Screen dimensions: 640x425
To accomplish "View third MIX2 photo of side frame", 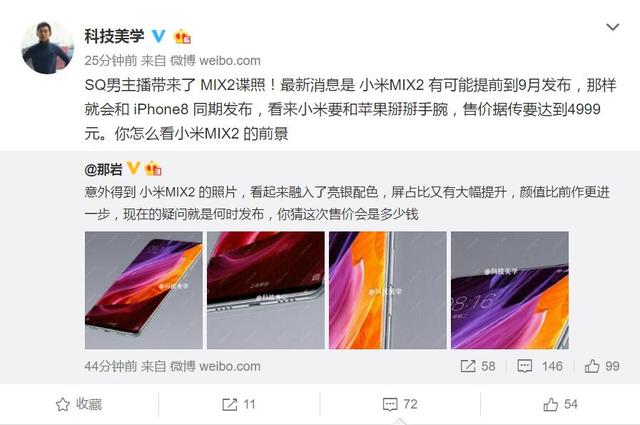I will pos(388,290).
